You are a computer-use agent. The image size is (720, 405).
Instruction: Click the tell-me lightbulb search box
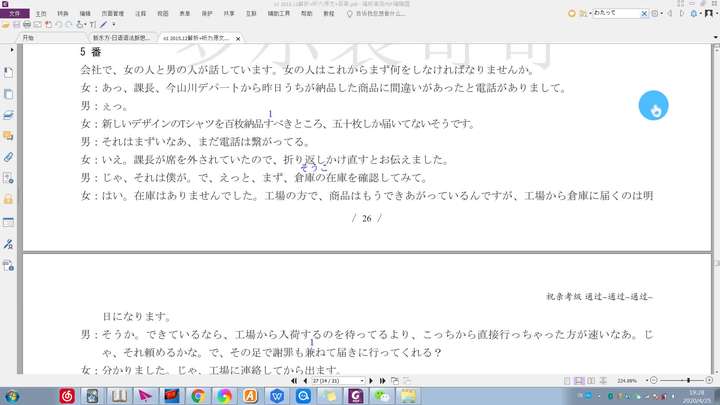[377, 14]
